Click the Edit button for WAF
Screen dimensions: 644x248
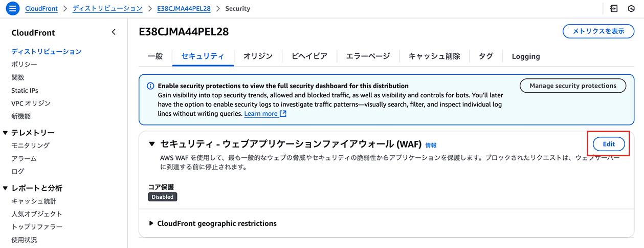coord(609,144)
